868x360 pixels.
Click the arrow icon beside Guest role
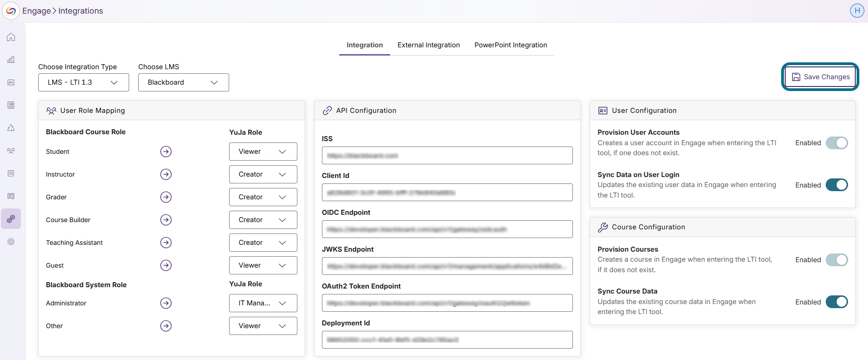click(x=166, y=265)
